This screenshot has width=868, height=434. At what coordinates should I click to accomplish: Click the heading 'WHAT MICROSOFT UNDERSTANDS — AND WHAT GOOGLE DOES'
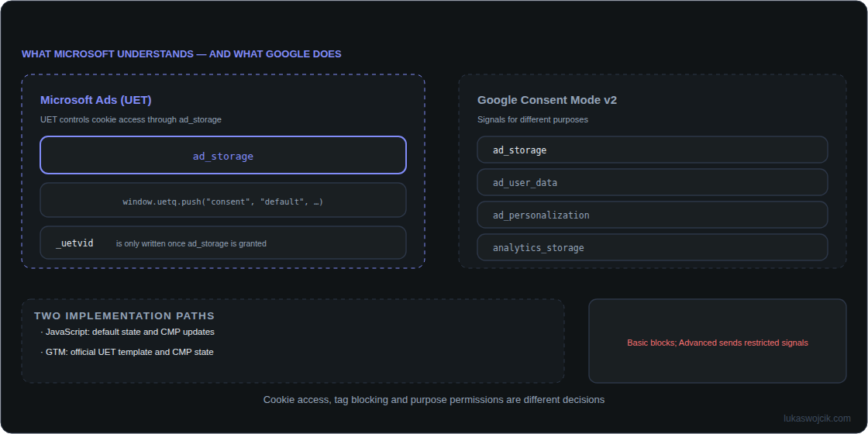(x=181, y=53)
